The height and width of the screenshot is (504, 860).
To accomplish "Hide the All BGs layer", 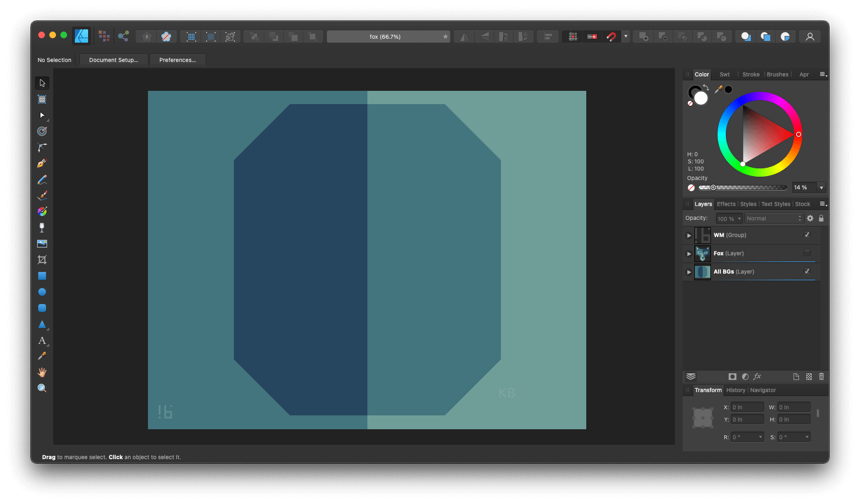I will point(807,271).
